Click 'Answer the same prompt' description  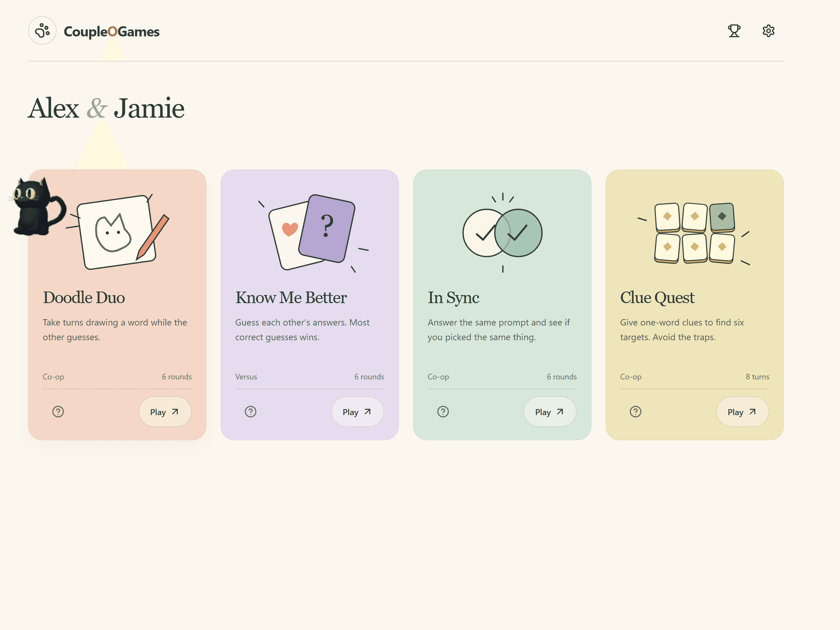[499, 330]
